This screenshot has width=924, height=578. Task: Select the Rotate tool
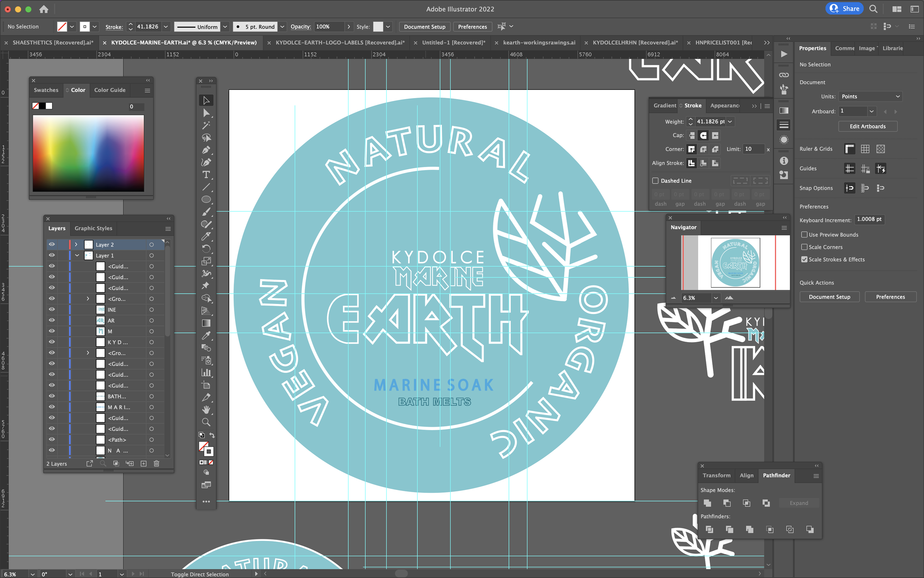[x=206, y=249]
